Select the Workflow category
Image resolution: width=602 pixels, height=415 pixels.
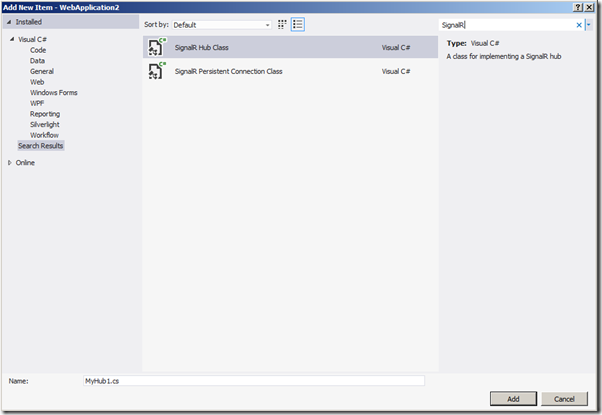click(45, 135)
